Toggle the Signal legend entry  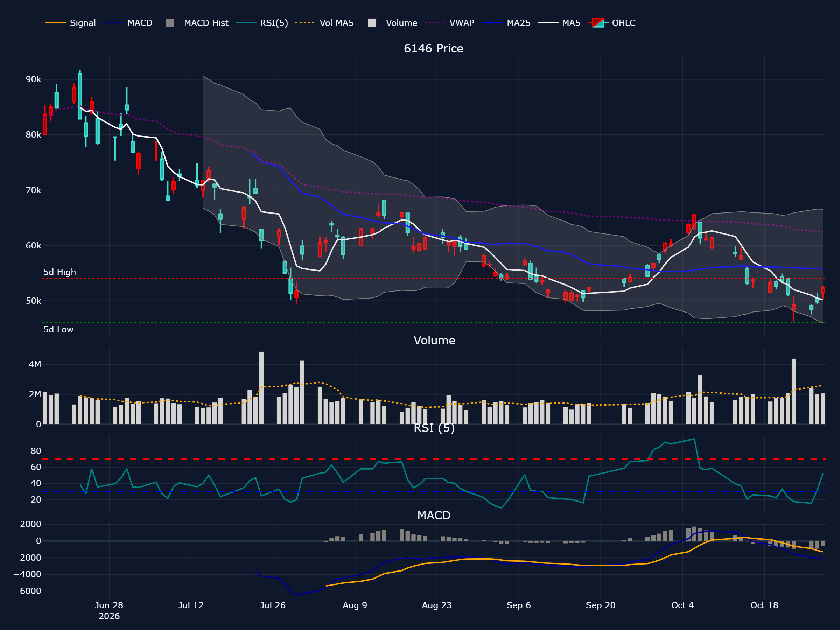click(71, 23)
